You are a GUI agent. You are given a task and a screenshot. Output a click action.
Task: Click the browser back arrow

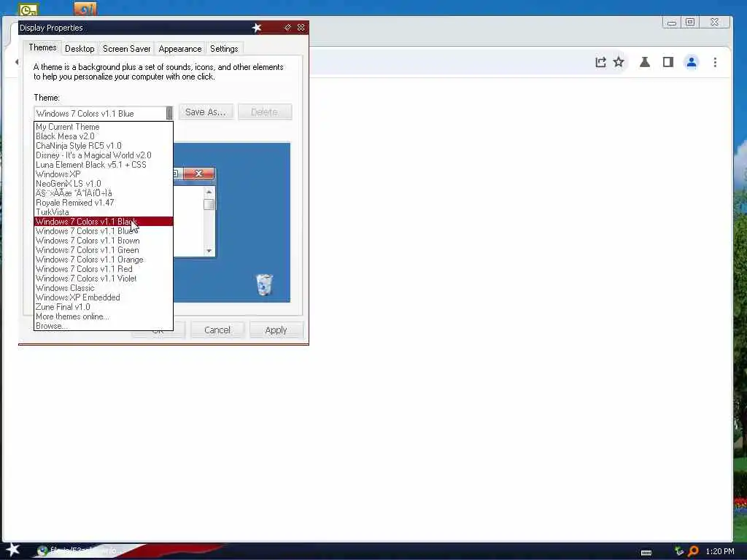(18, 62)
